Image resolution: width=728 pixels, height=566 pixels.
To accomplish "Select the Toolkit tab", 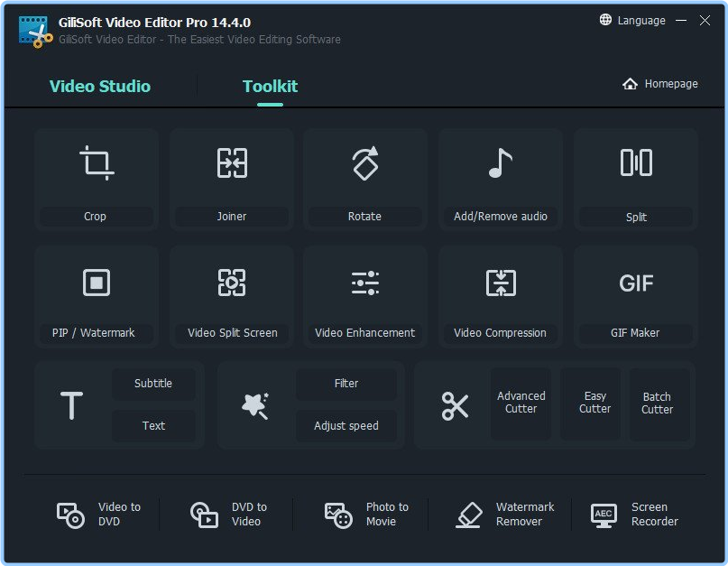I will pos(271,87).
